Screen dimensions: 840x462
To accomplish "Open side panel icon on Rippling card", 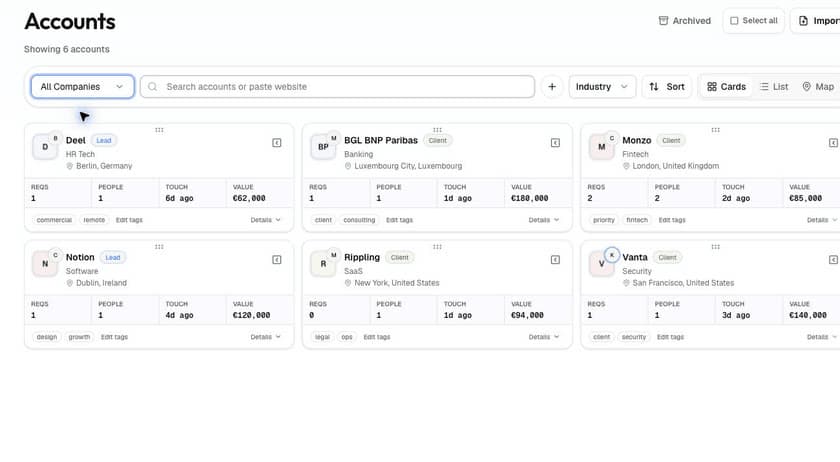I will tap(555, 259).
